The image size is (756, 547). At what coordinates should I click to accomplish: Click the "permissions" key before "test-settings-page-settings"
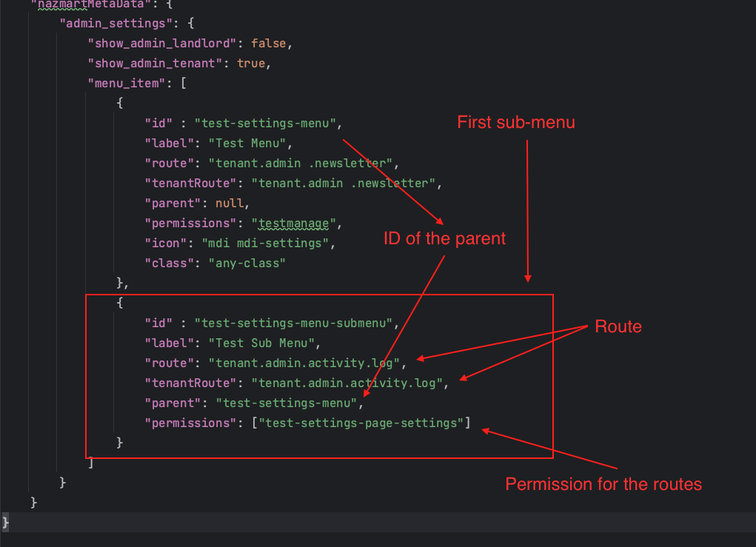coord(190,423)
